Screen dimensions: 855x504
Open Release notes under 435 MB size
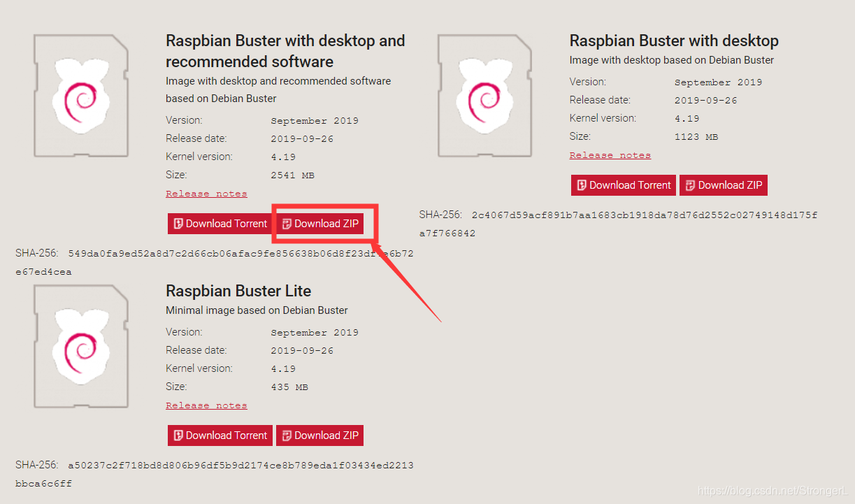[x=206, y=405]
